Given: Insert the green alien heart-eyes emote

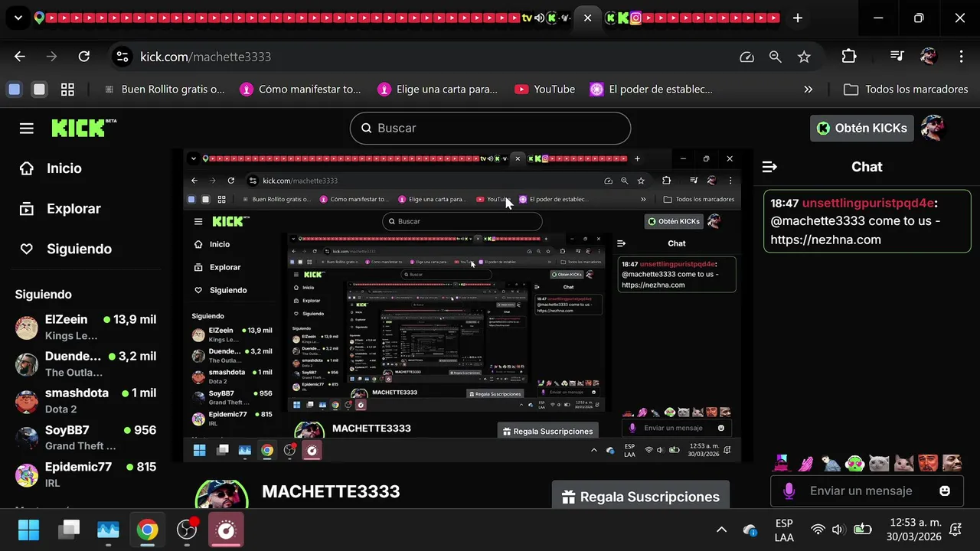Looking at the screenshot, I should (x=855, y=463).
